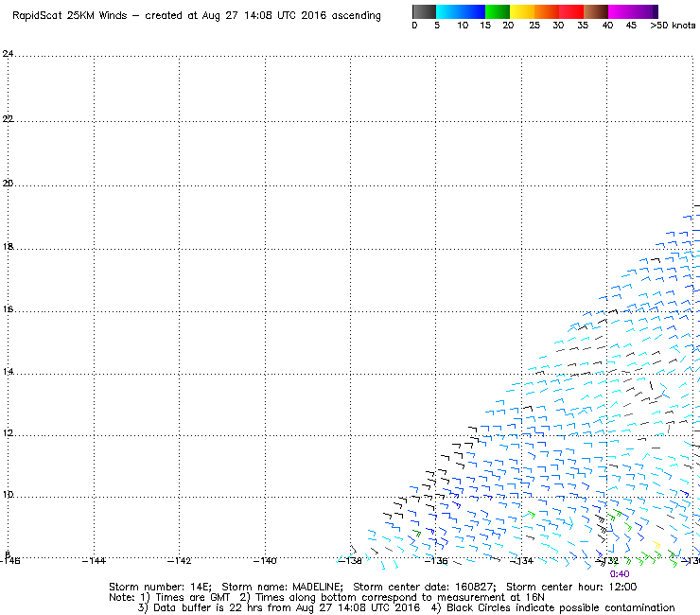700x615 pixels.
Task: Click the note '1) Times are GMT'
Action: click(x=185, y=598)
